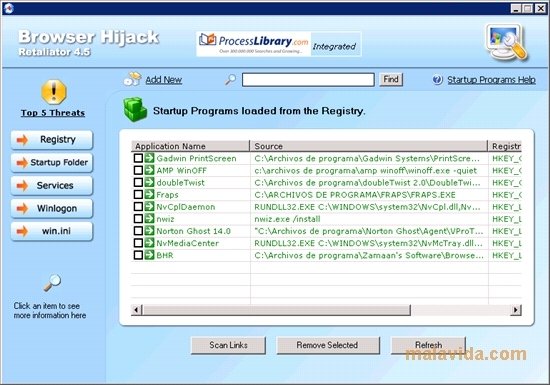
Task: Click the winoff.exe -quiet source path
Action: [x=365, y=170]
